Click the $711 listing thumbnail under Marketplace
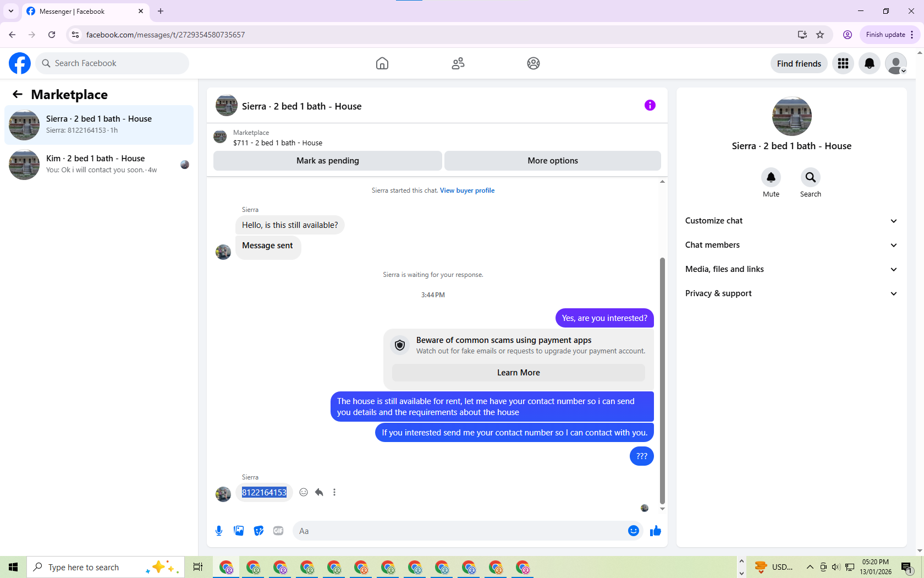Viewport: 924px width, 578px height. pyautogui.click(x=220, y=137)
